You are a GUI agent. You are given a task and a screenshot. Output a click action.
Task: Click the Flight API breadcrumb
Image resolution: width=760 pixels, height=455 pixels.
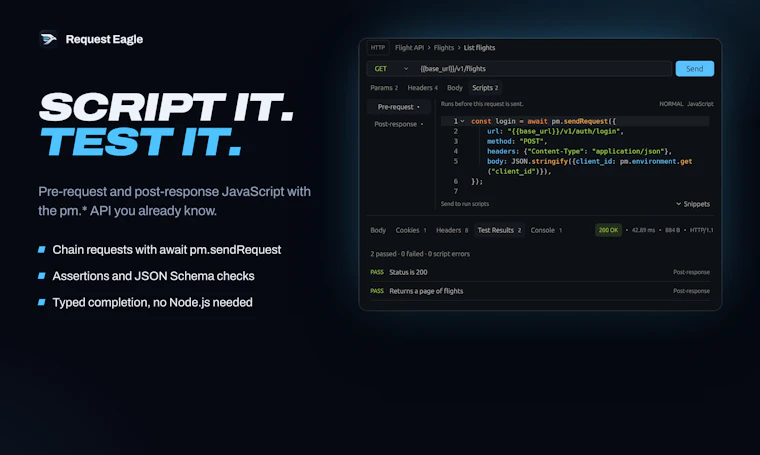[x=409, y=47]
